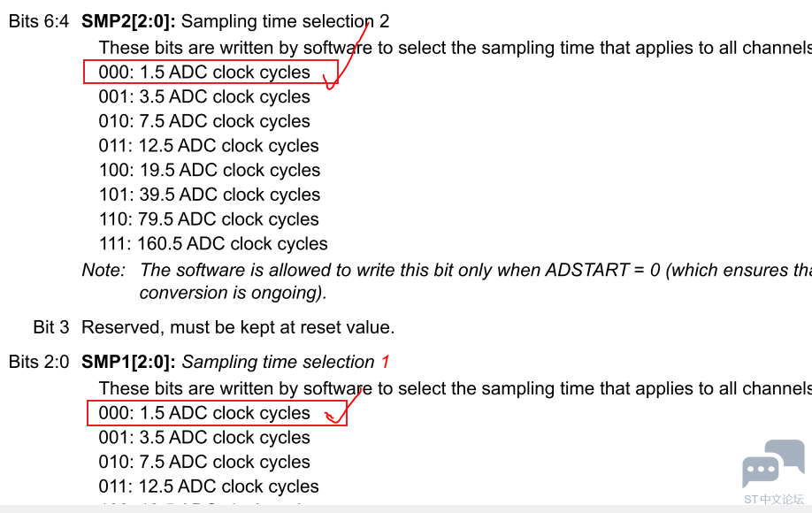Click the Note about ADSTART = 0
Viewport: 812px width, 513px height.
[x=447, y=281]
